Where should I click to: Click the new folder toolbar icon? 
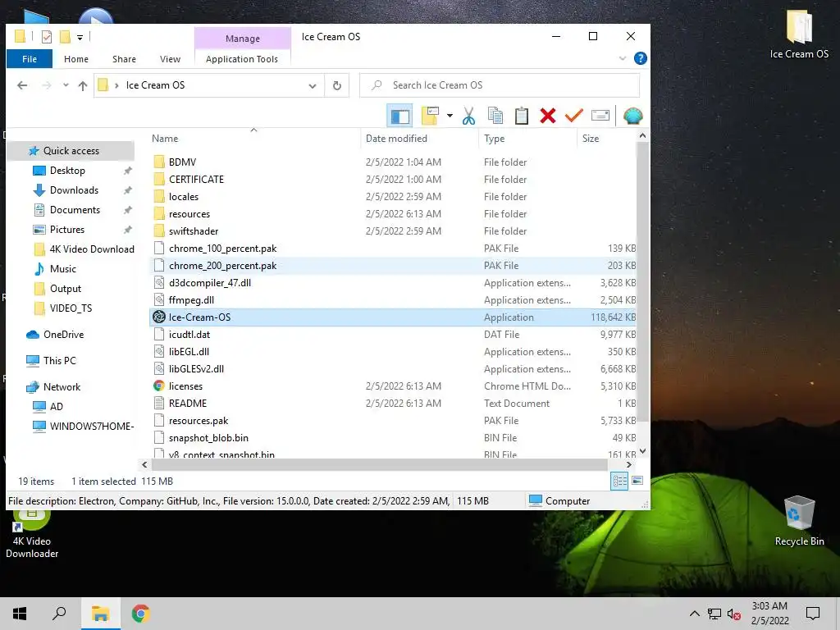[x=430, y=116]
